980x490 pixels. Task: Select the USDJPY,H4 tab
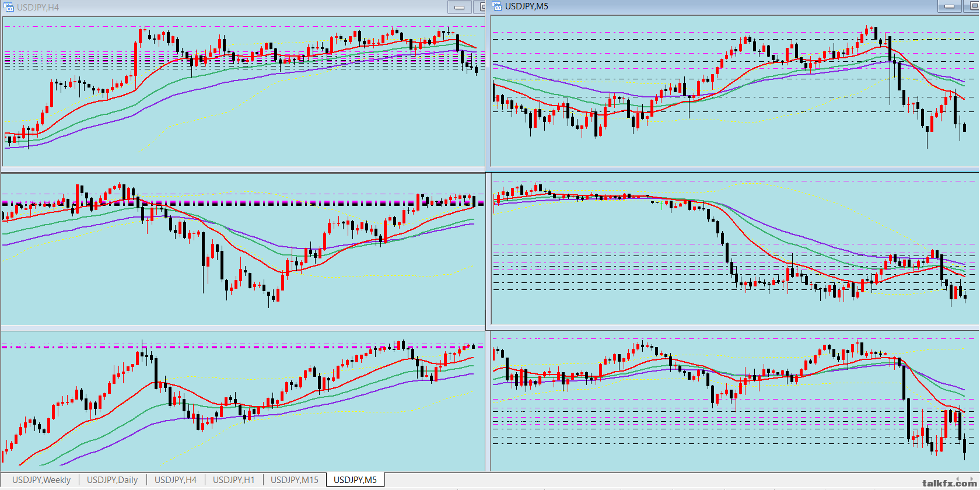click(x=176, y=480)
